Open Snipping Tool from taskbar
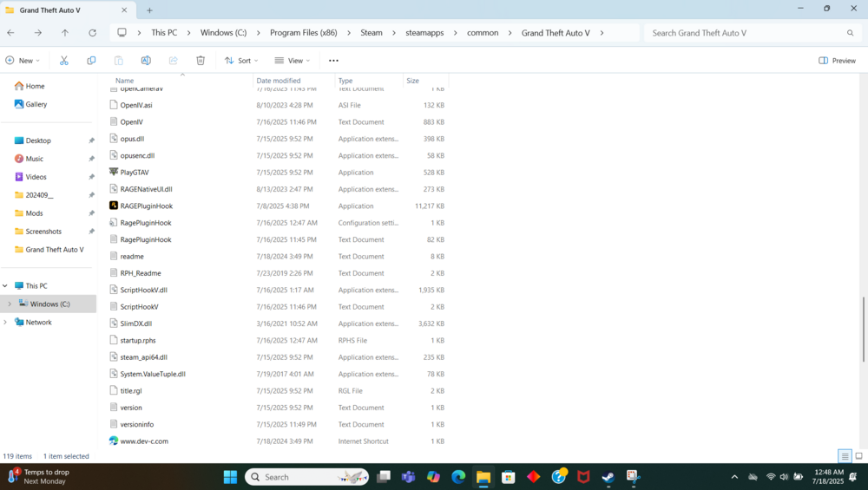The image size is (868, 490). pos(634,477)
